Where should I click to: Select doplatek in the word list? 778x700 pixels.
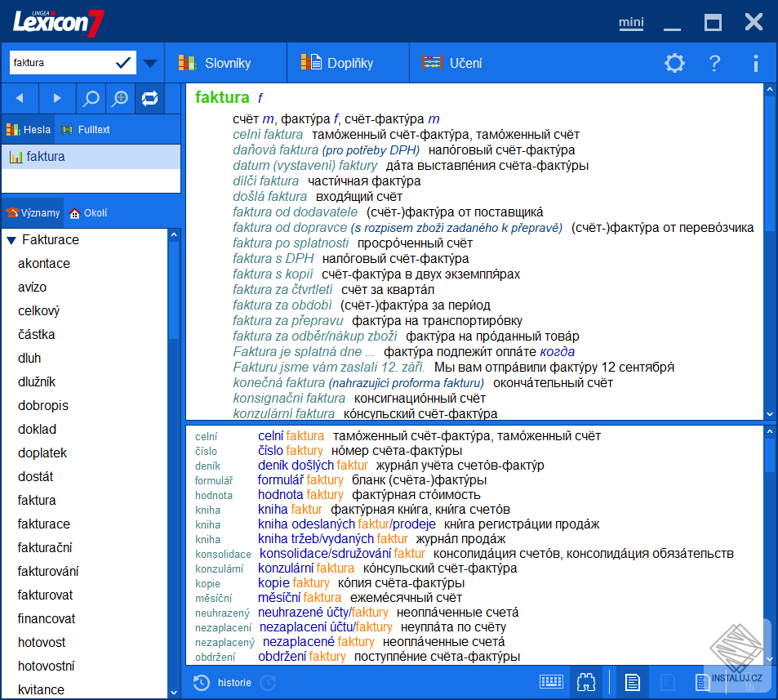[42, 453]
